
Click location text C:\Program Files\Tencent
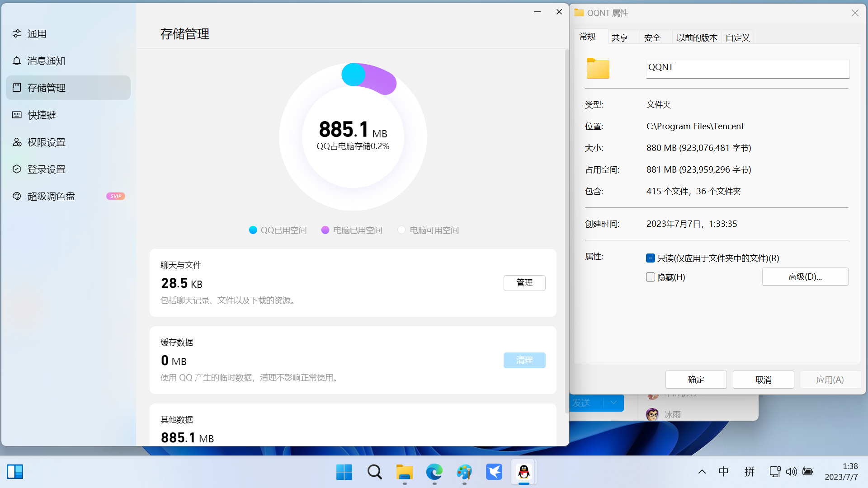pos(695,126)
